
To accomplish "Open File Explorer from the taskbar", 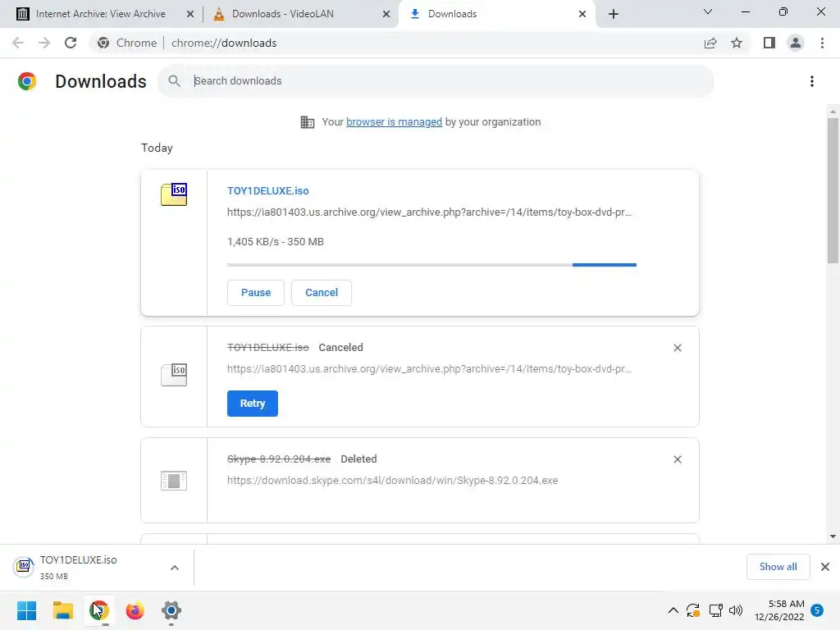I will (x=62, y=610).
